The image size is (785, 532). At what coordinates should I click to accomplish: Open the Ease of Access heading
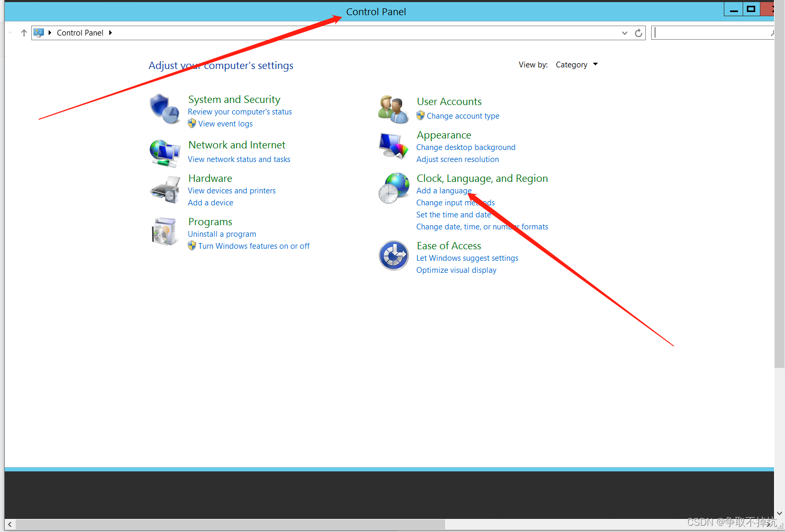(x=449, y=246)
